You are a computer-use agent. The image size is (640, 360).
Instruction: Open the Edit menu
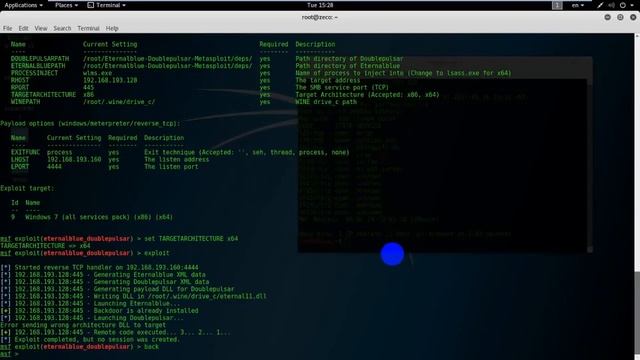(x=23, y=29)
